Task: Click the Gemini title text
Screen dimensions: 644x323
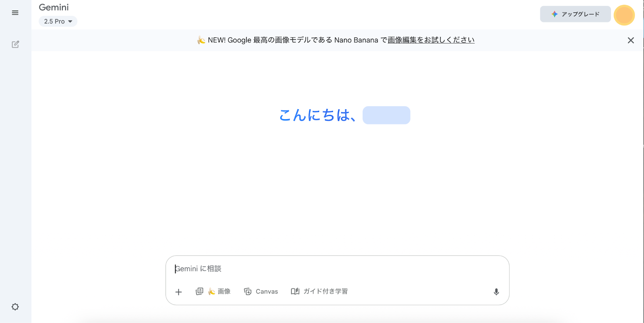Action: [x=54, y=7]
